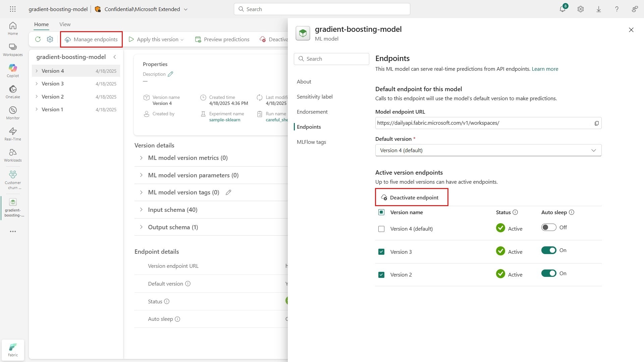
Task: Click the Monitor sidebar icon
Action: (13, 113)
